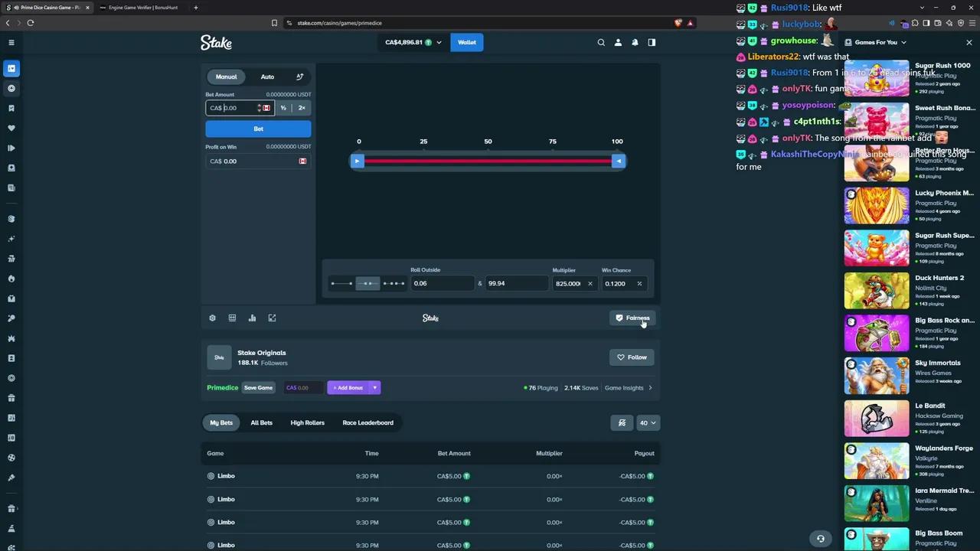Image resolution: width=980 pixels, height=551 pixels.
Task: Expand Game Insights chevron
Action: pyautogui.click(x=650, y=388)
